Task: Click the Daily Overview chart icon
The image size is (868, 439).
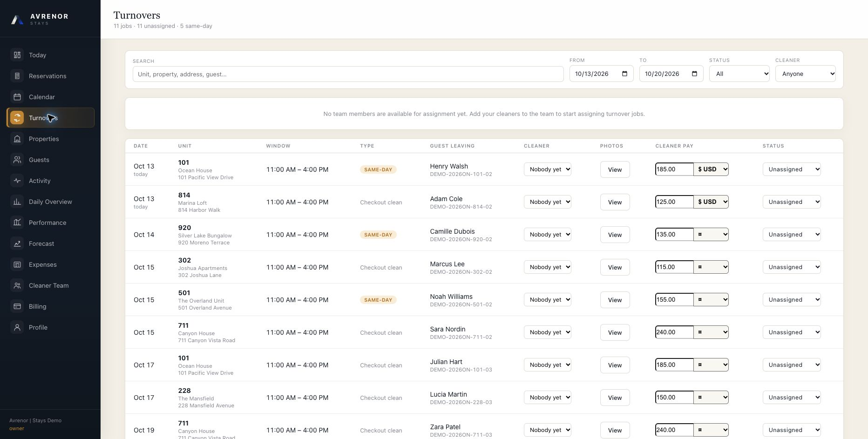Action: pyautogui.click(x=17, y=202)
